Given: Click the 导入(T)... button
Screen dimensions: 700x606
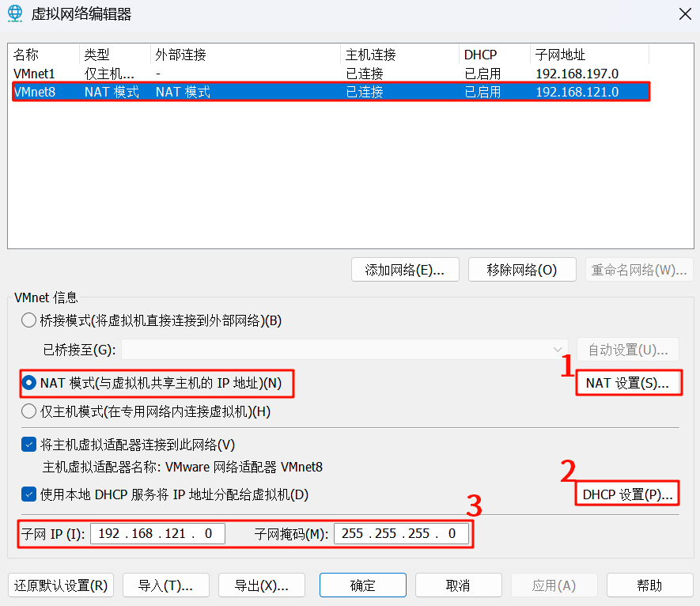Looking at the screenshot, I should (165, 585).
